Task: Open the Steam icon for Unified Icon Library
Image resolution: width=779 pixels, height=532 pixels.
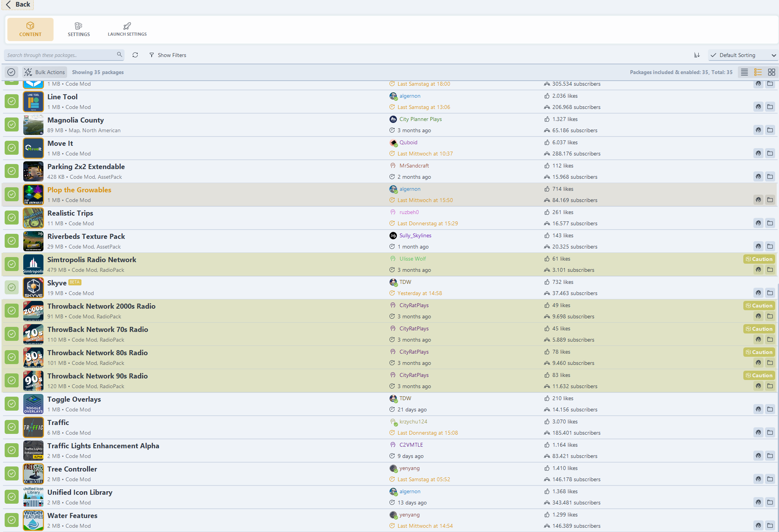Action: (758, 502)
